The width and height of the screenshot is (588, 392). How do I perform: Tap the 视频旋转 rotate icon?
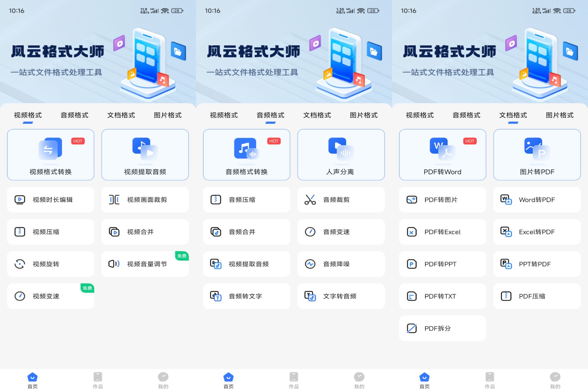coord(20,264)
